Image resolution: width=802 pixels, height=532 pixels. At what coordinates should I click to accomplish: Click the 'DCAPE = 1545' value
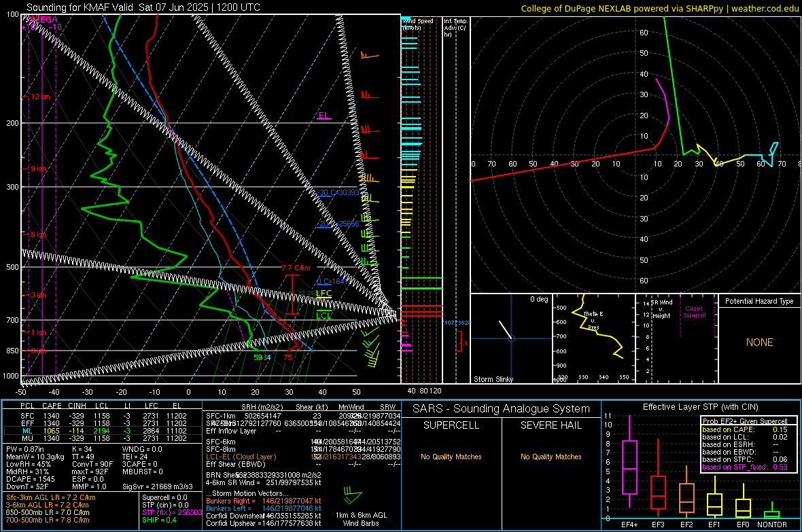(30, 479)
